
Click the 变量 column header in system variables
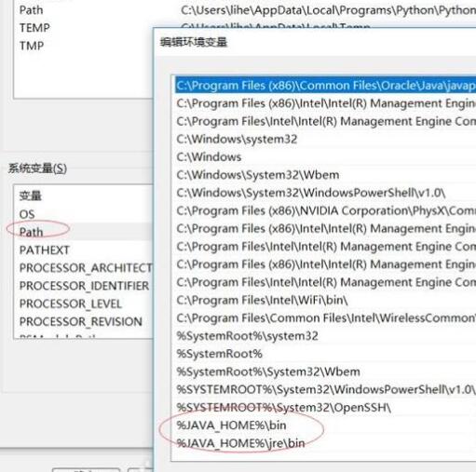click(x=31, y=196)
